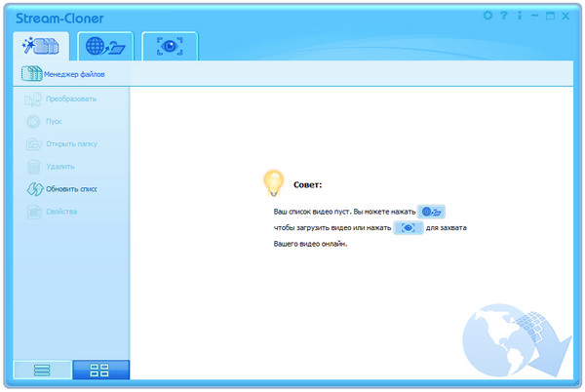Screen dimensions: 585x392
Task: Click the inline eye capture button in tip
Action: tap(409, 227)
